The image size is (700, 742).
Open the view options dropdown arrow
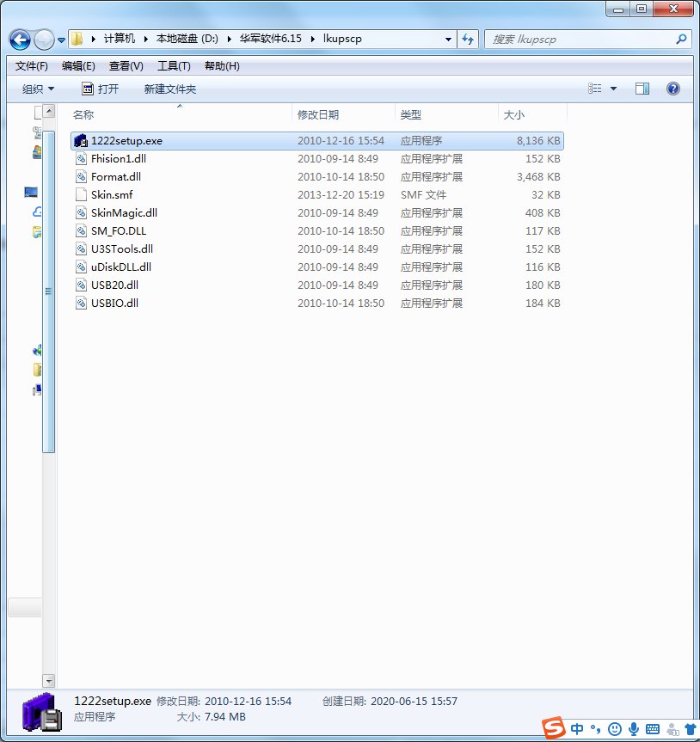coord(613,89)
